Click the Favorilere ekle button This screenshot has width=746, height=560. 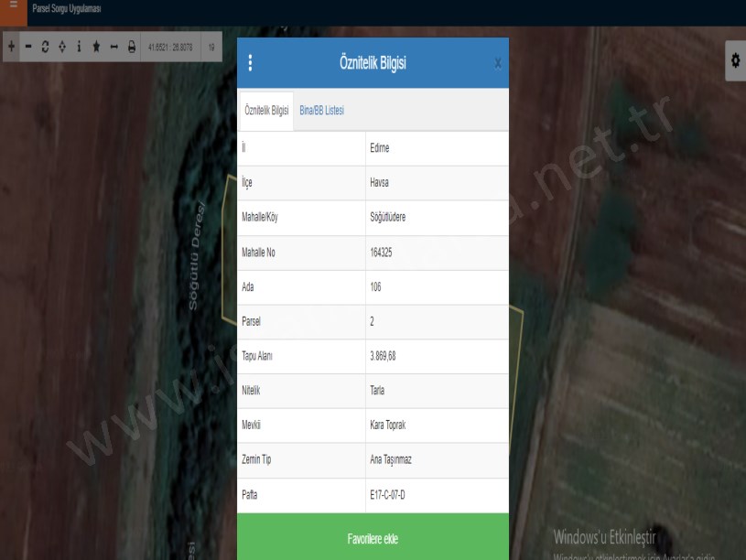coord(373,539)
